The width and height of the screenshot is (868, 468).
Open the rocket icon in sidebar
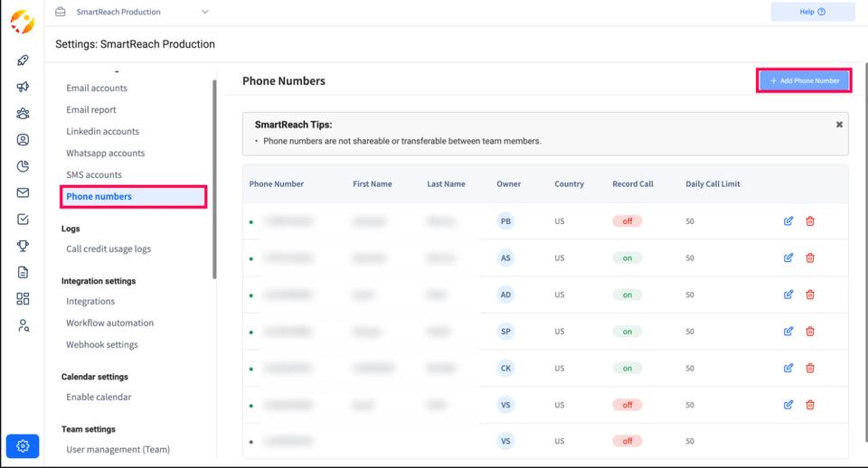23,61
